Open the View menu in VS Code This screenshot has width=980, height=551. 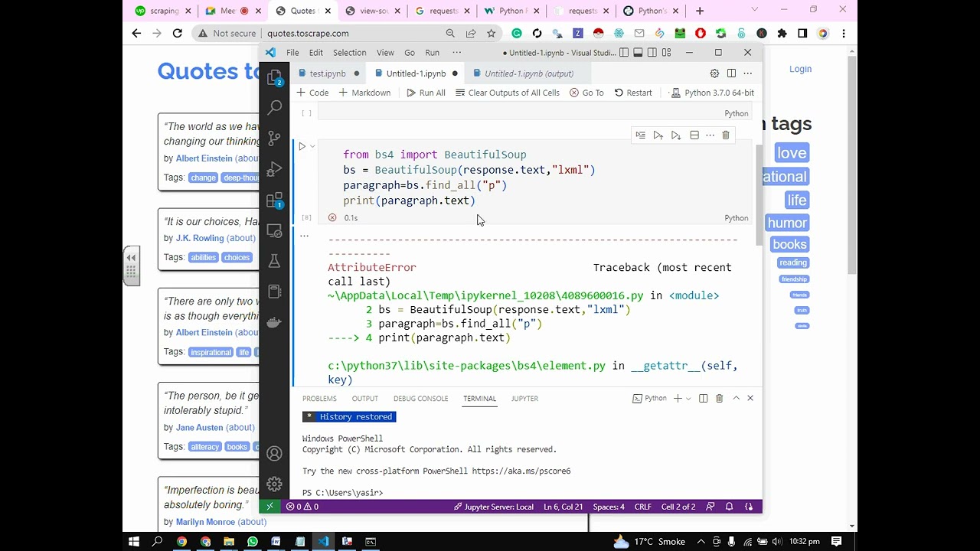(385, 53)
